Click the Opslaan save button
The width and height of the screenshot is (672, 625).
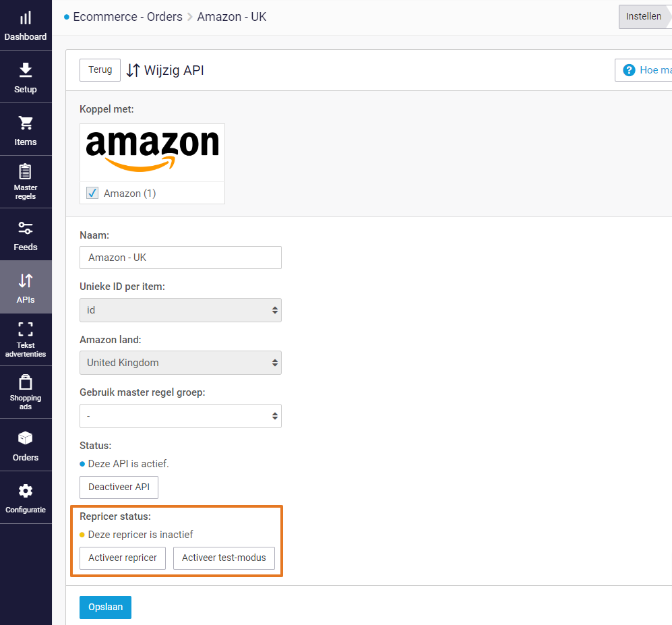tap(105, 607)
